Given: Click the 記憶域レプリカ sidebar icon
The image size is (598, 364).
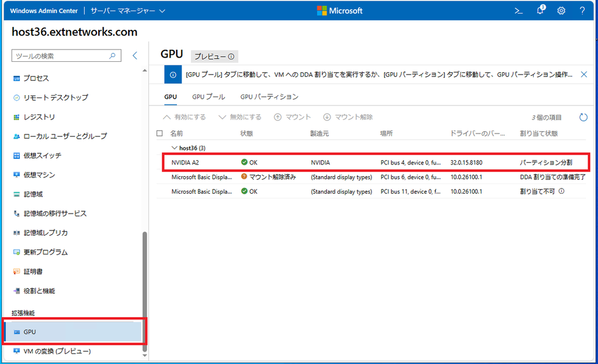Looking at the screenshot, I should coord(16,233).
